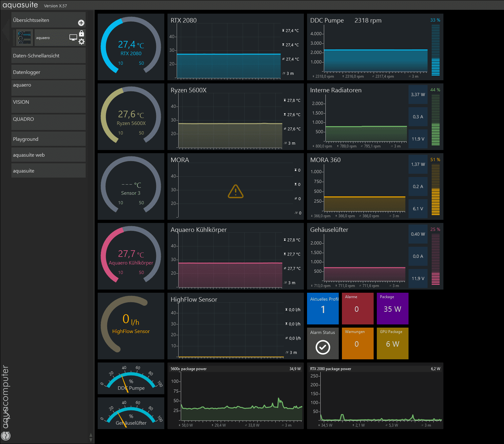Click the Alarm Status gray tile label

[323, 332]
